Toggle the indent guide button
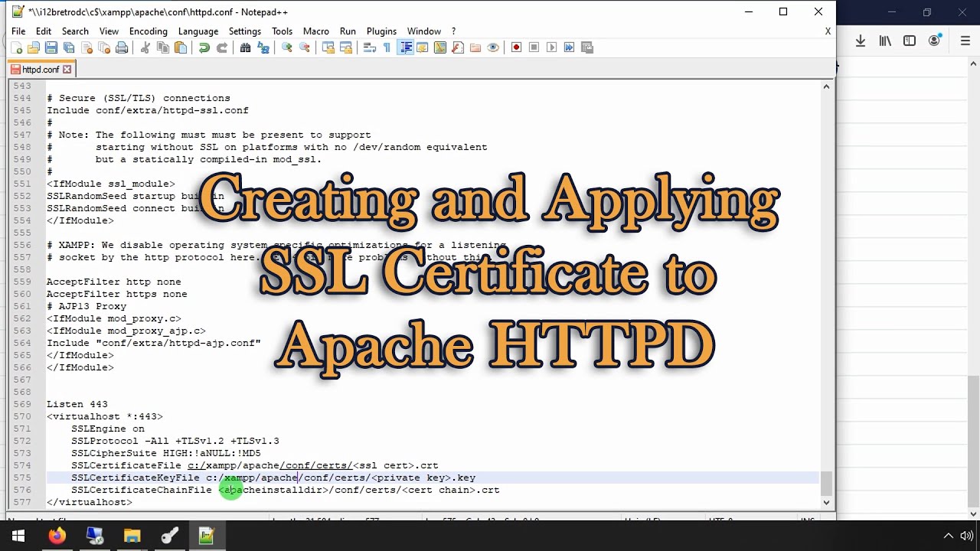The height and width of the screenshot is (551, 980). (x=405, y=47)
